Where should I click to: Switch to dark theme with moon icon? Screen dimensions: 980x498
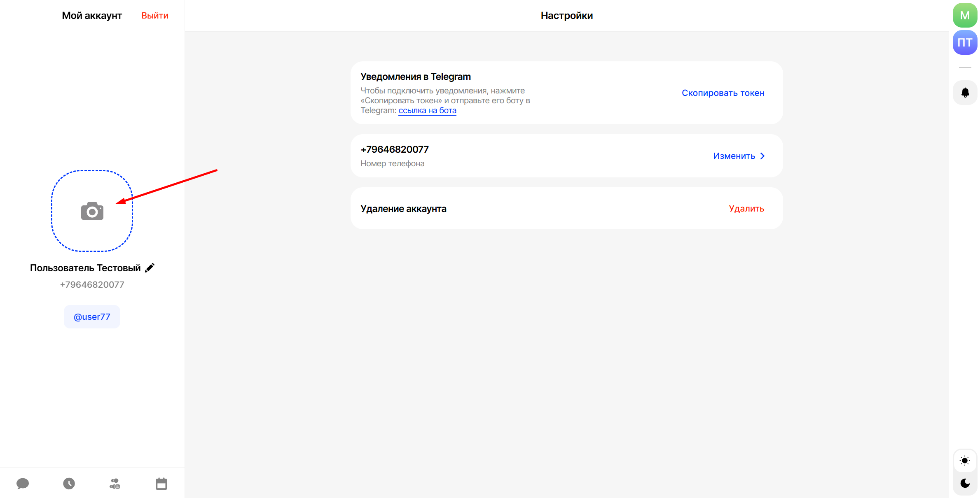coord(965,483)
